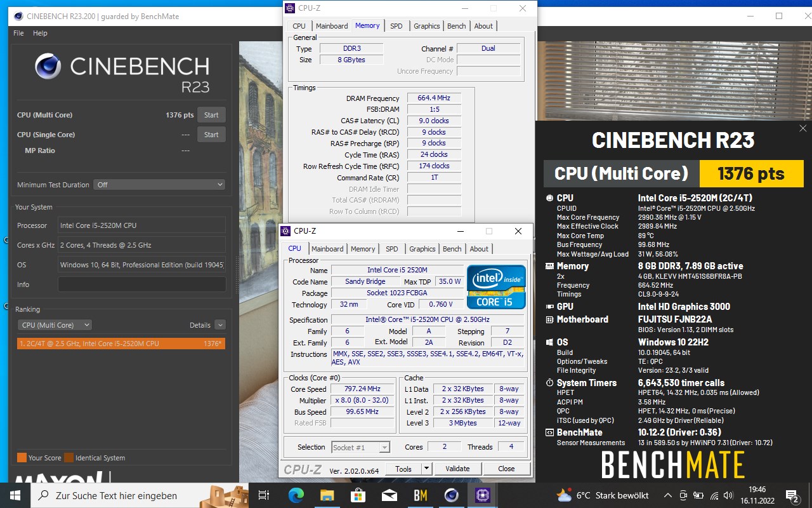Image resolution: width=812 pixels, height=508 pixels.
Task: Open Graphics tab in CPU-Z processor window
Action: [x=422, y=249]
